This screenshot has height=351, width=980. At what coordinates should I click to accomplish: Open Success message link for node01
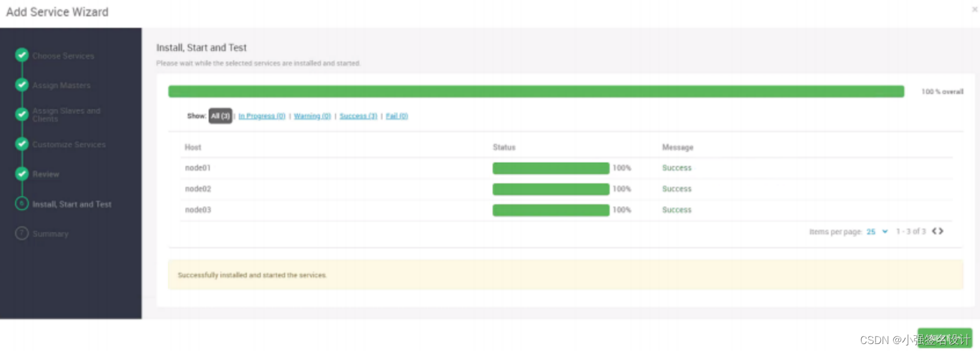coord(677,168)
